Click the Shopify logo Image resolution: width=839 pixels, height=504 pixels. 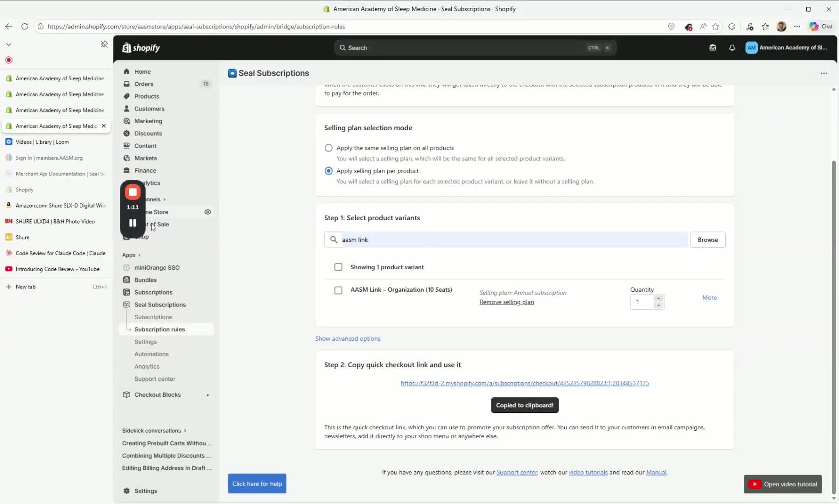141,48
